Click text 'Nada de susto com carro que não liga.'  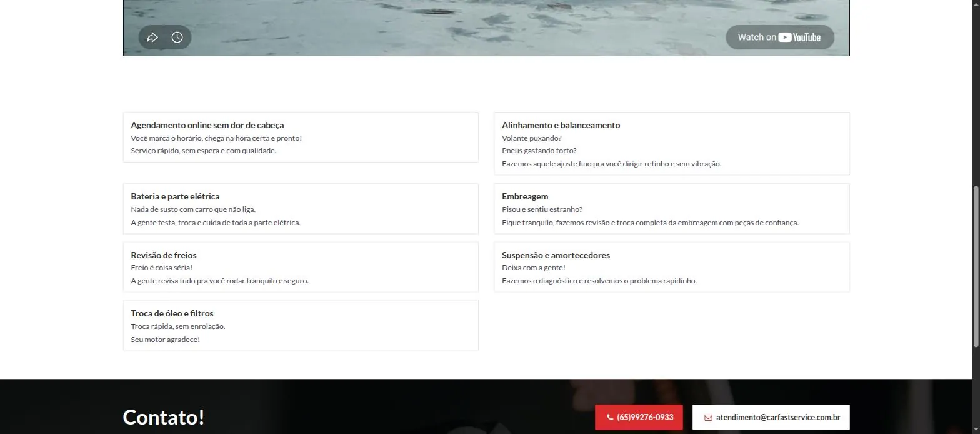click(193, 209)
